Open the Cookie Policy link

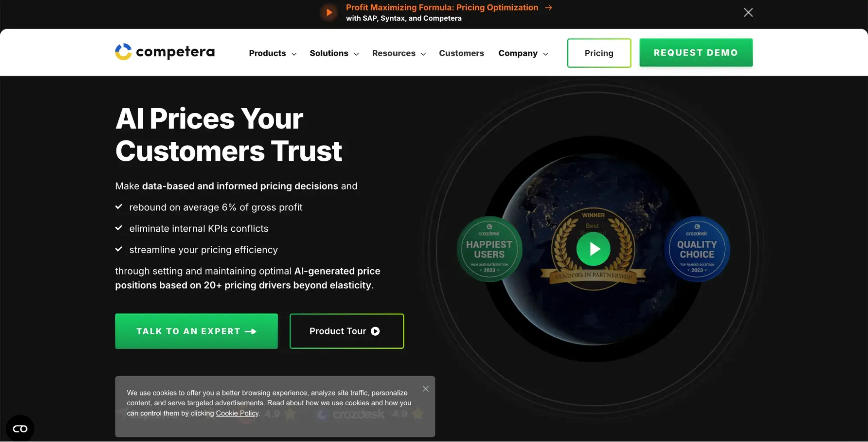point(237,413)
